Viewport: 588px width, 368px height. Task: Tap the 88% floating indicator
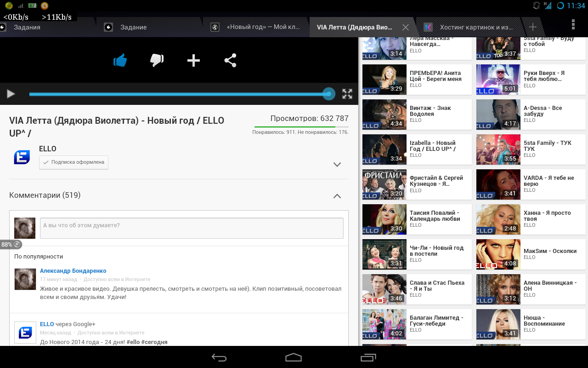click(x=11, y=244)
